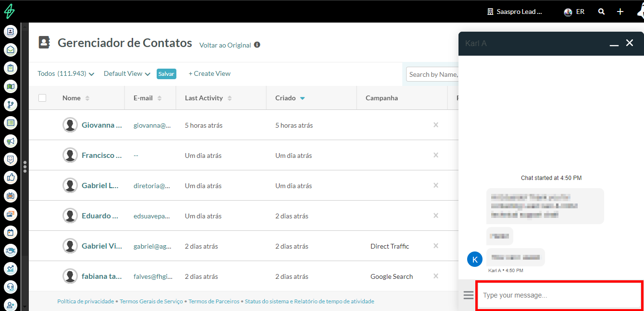Click the headset support icon in sidebar
Viewport: 644px width, 311px height.
pos(11,287)
